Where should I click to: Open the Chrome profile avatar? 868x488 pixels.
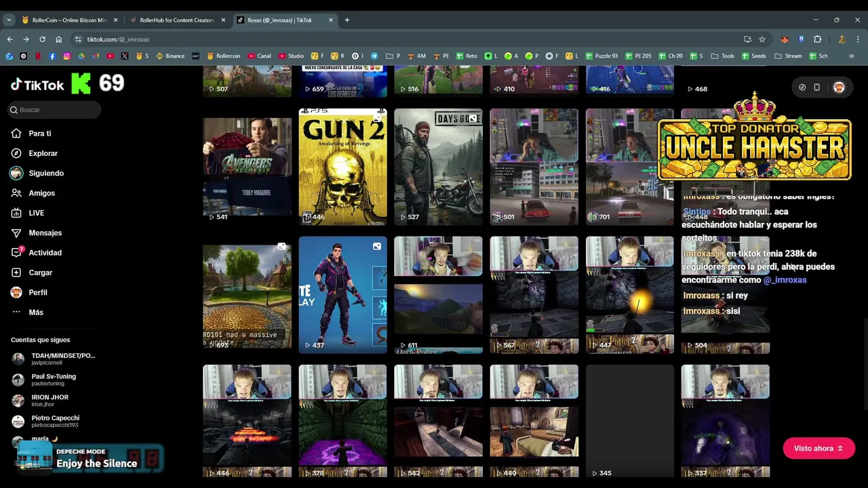coord(842,39)
